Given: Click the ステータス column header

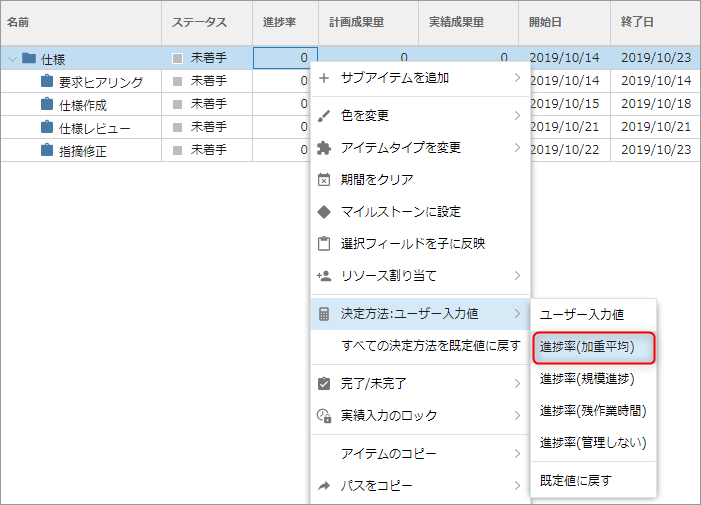Looking at the screenshot, I should click(207, 22).
